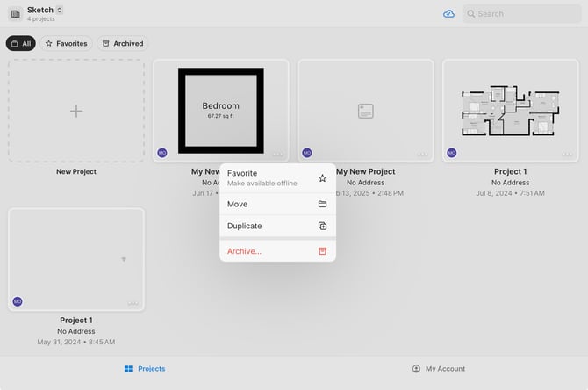Toggle the Archived filter

(123, 44)
